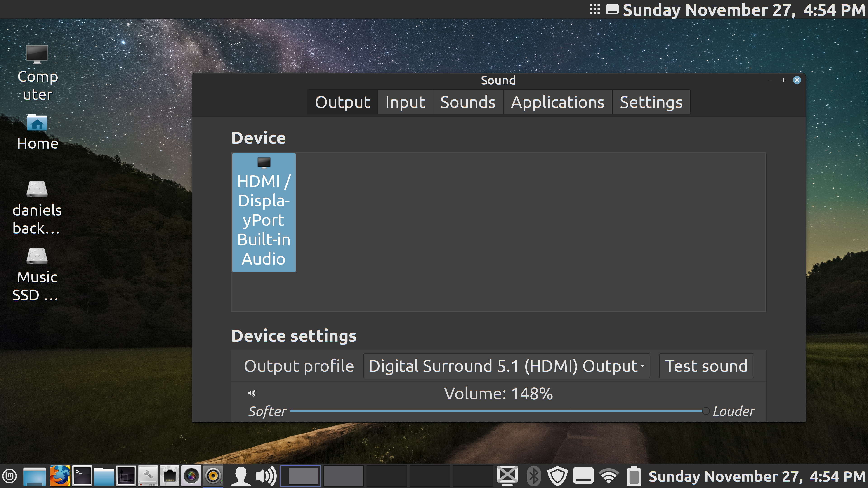Image resolution: width=868 pixels, height=488 pixels.
Task: Open the Sounds tab
Action: pyautogui.click(x=468, y=102)
